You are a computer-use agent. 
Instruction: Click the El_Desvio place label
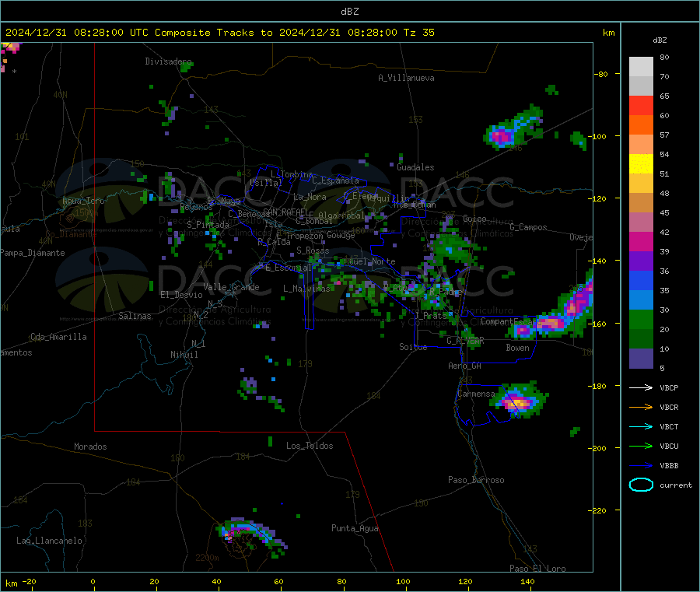[x=182, y=295]
